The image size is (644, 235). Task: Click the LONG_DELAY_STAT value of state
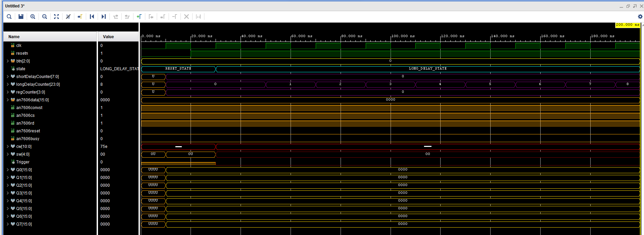[x=119, y=69]
